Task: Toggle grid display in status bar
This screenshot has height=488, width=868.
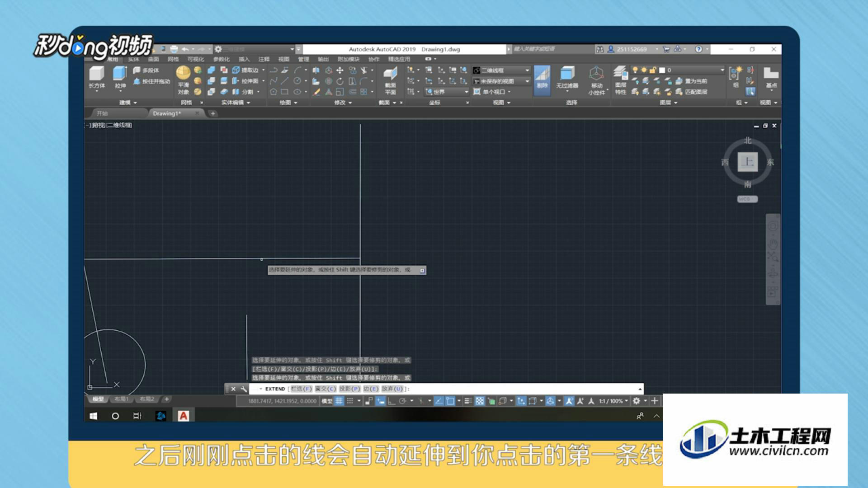Action: 339,401
